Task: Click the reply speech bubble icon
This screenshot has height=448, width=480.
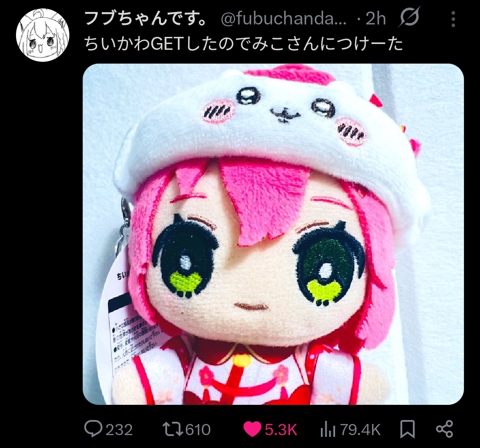Action: tap(93, 429)
